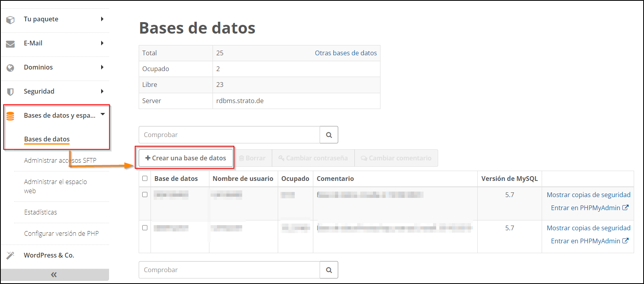The image size is (644, 284).
Task: Click the globe icon beside Dominios
Action: [10, 68]
